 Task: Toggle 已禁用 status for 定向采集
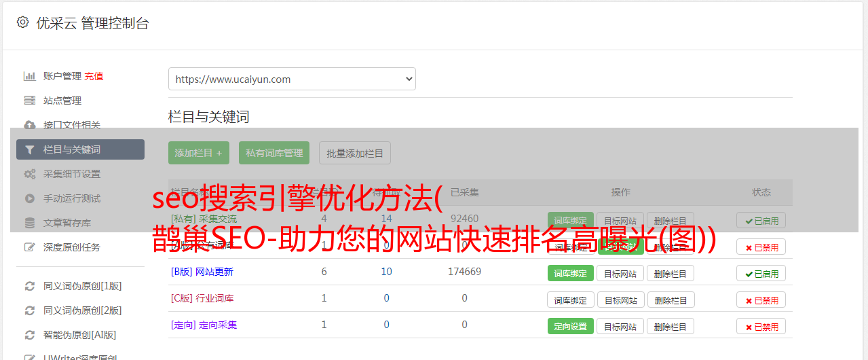(761, 326)
